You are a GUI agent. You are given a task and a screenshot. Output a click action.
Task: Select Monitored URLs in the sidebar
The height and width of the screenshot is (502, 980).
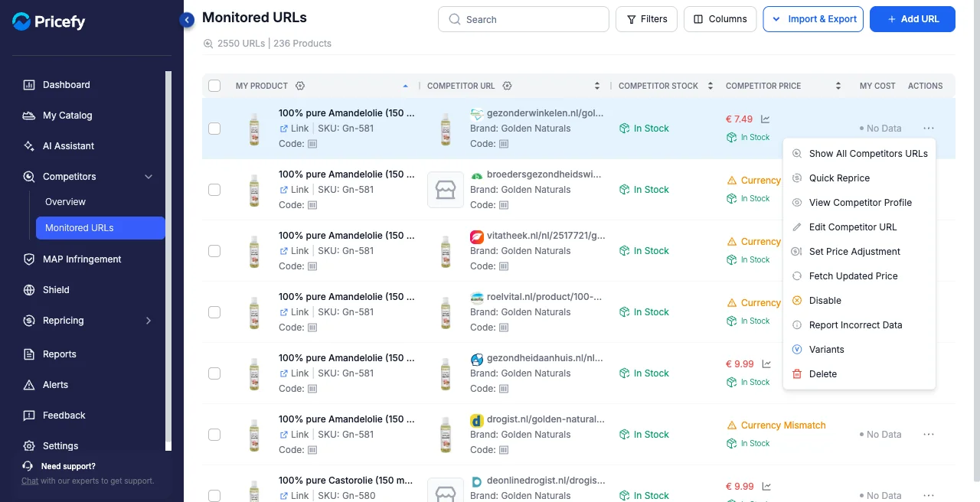(100, 228)
